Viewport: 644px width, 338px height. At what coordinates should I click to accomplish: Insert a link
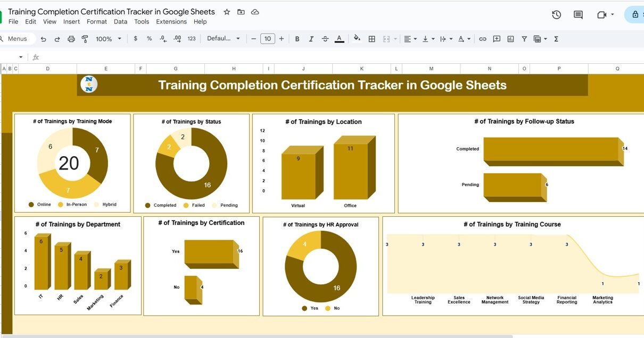pyautogui.click(x=483, y=39)
